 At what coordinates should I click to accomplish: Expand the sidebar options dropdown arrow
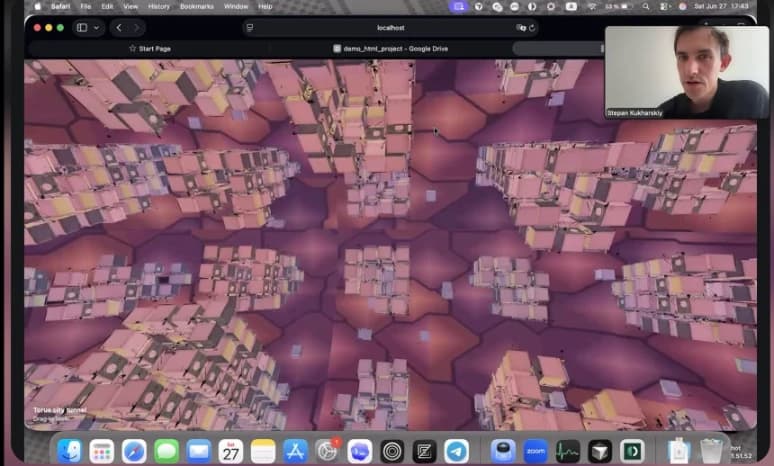pyautogui.click(x=97, y=28)
